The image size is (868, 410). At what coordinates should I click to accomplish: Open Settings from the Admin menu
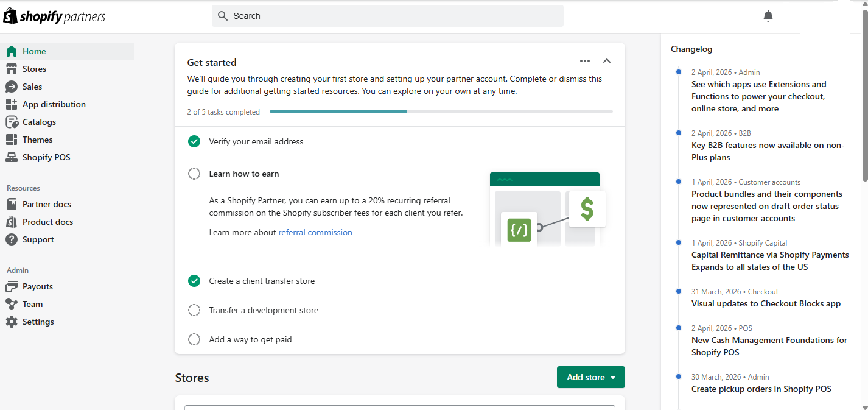(38, 321)
